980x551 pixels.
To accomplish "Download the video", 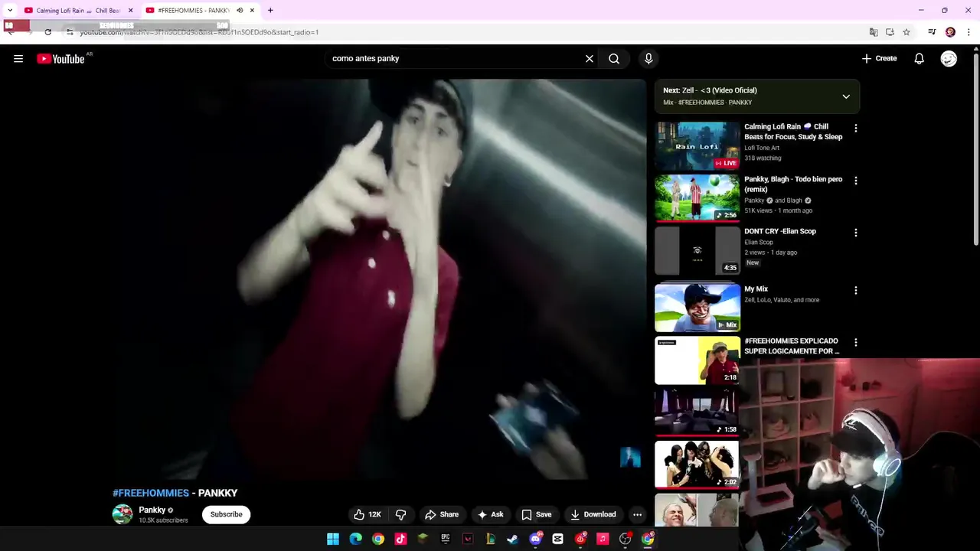I will pyautogui.click(x=593, y=514).
